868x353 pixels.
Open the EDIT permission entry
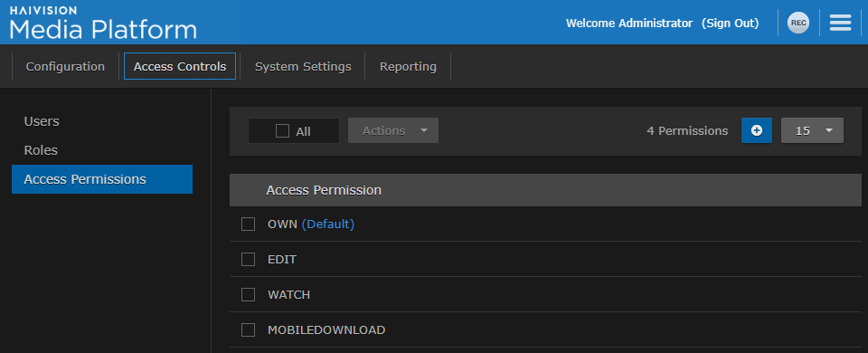tap(282, 260)
